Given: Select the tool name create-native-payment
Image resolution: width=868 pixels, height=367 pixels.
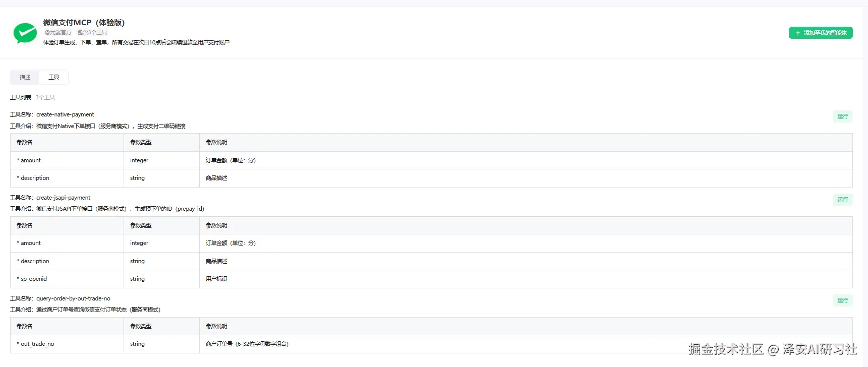Looking at the screenshot, I should [65, 114].
